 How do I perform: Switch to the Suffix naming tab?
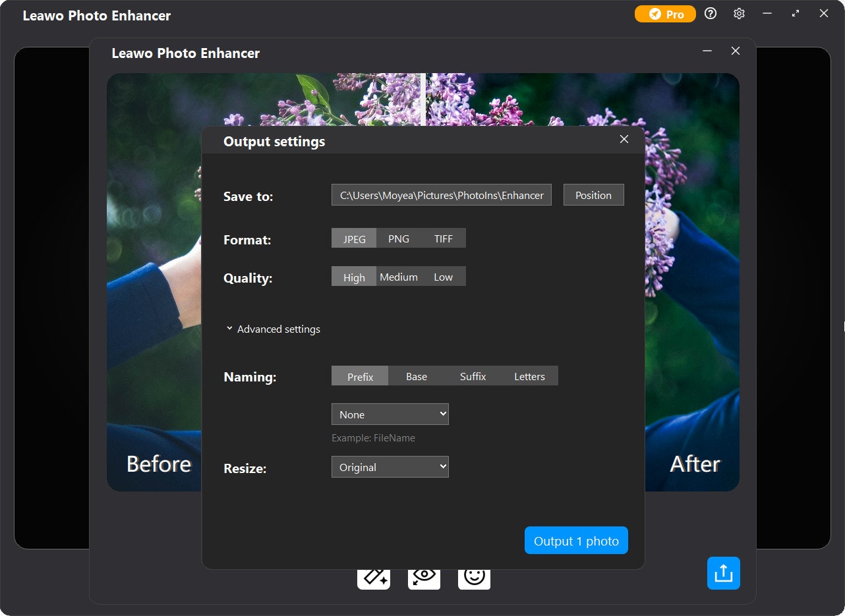(x=473, y=376)
